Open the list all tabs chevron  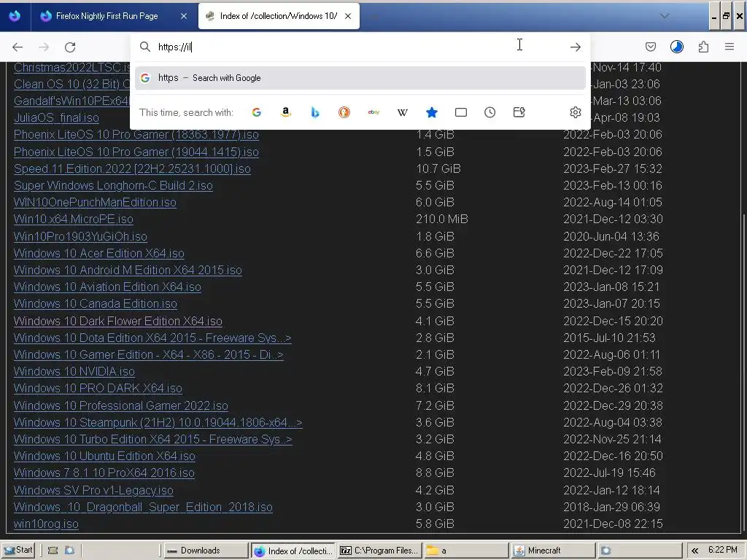coord(665,16)
